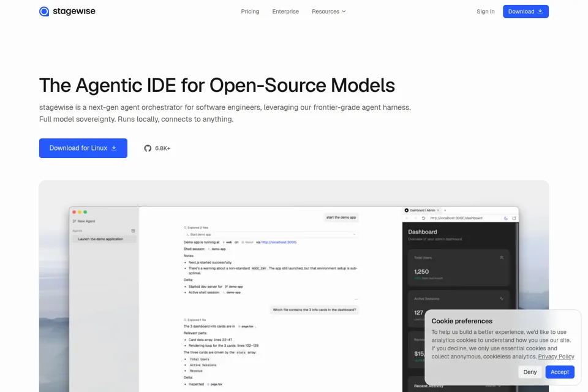Click the Download for Linux button
The width and height of the screenshot is (588, 392).
click(x=83, y=148)
